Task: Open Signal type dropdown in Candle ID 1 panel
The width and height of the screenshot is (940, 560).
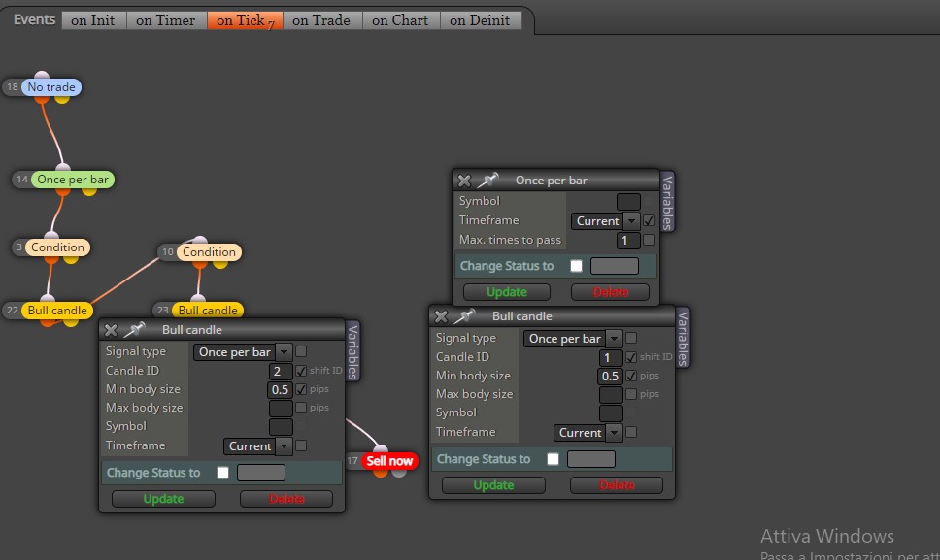Action: (x=573, y=339)
